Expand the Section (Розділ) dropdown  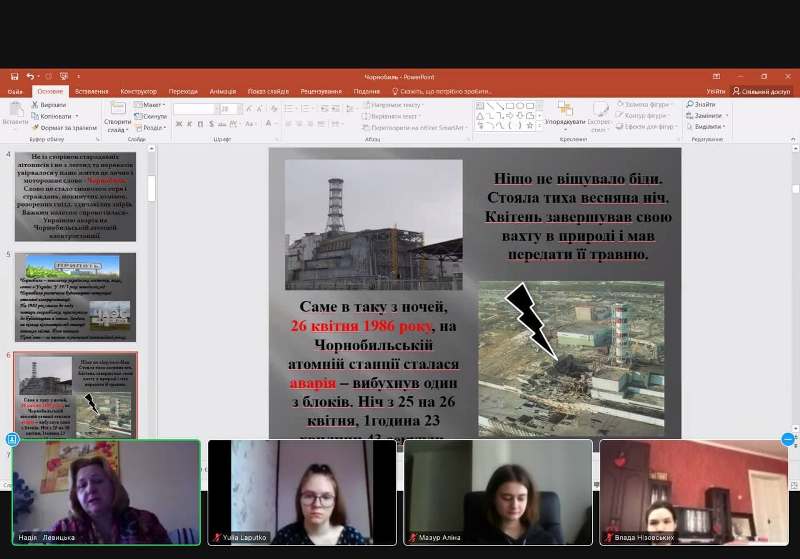(x=153, y=127)
